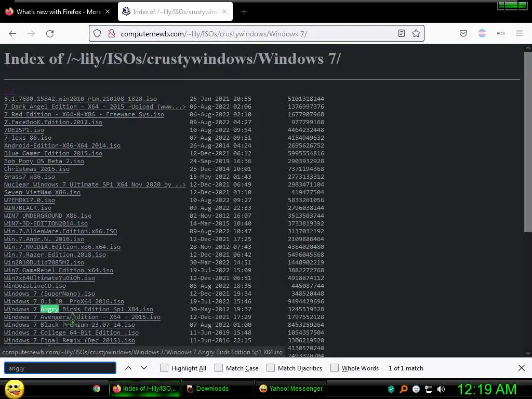Open the Firefox hamburger menu

520,33
